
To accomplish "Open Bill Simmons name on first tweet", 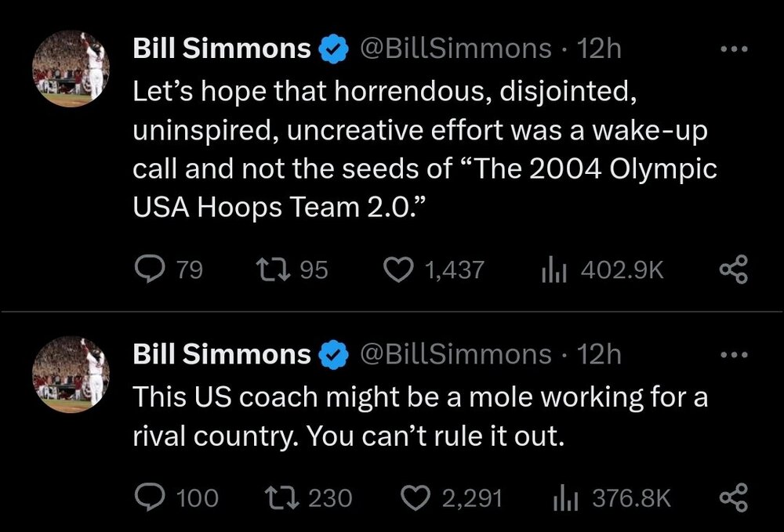I will 222,49.
